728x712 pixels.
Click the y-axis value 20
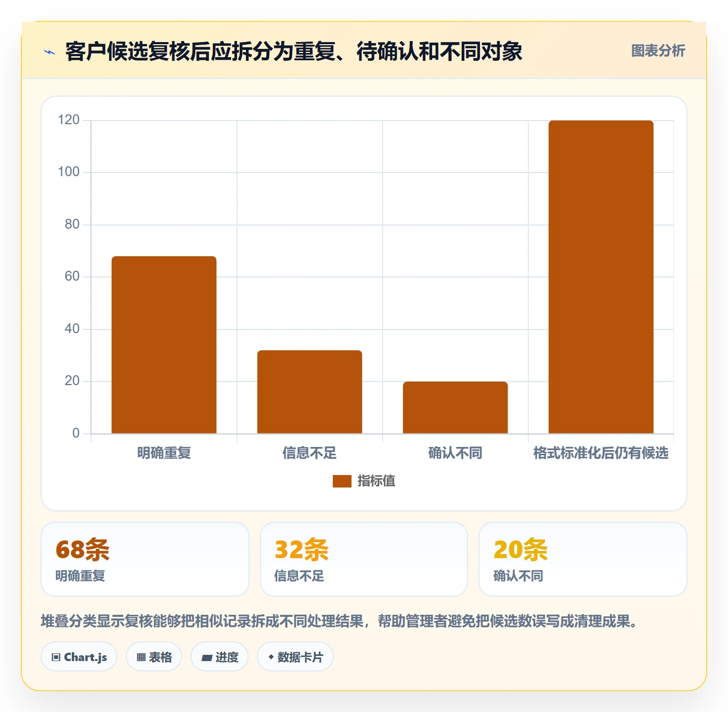point(72,381)
